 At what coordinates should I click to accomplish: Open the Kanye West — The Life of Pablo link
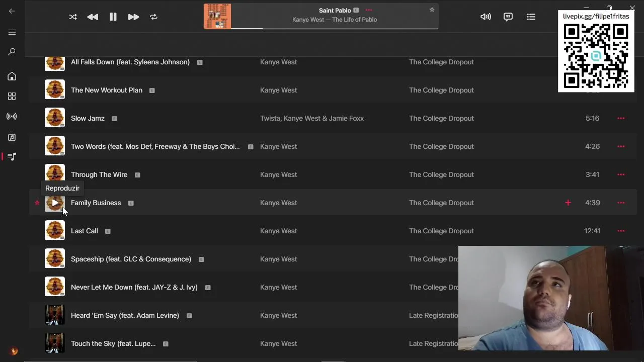click(x=335, y=20)
